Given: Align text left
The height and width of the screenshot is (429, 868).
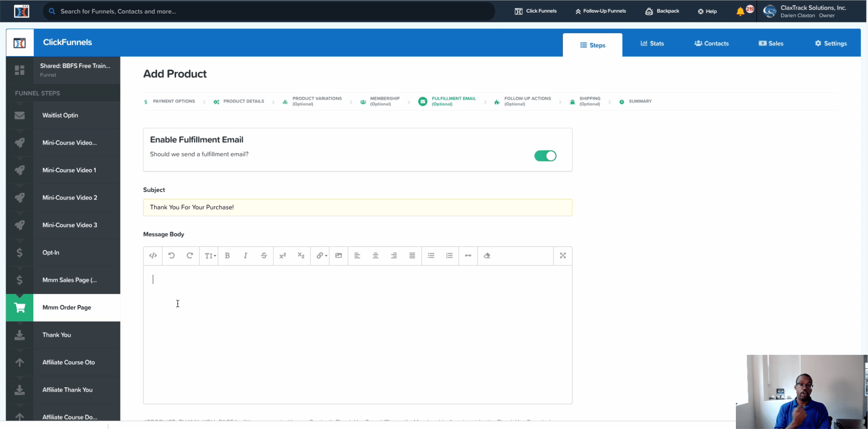Looking at the screenshot, I should (x=357, y=256).
